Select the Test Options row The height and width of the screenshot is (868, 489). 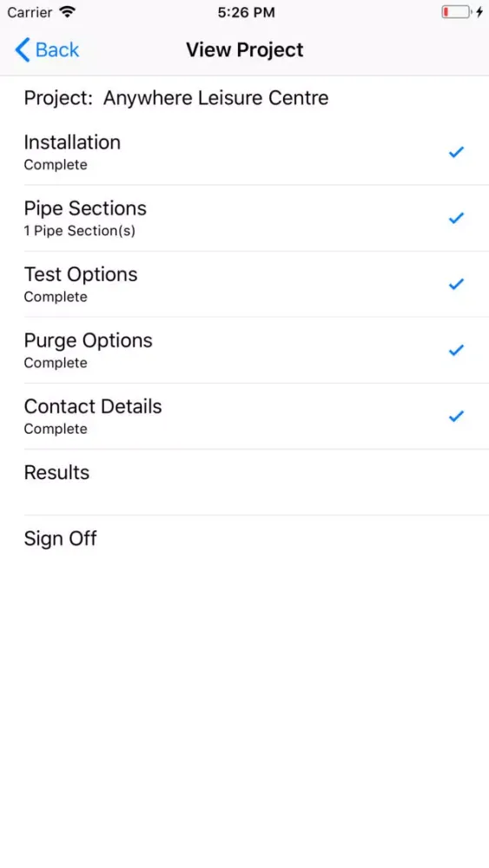(x=244, y=284)
